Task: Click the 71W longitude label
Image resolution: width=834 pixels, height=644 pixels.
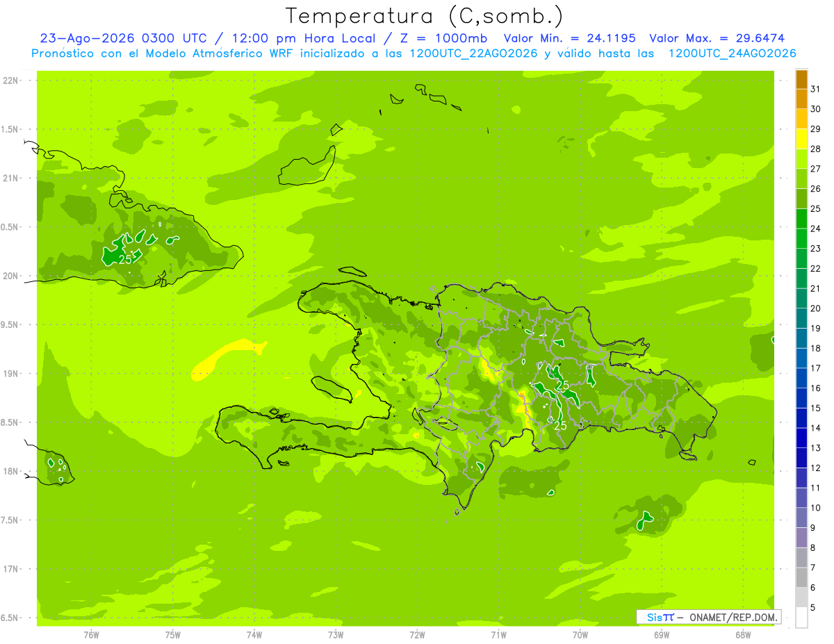Action: [x=498, y=635]
